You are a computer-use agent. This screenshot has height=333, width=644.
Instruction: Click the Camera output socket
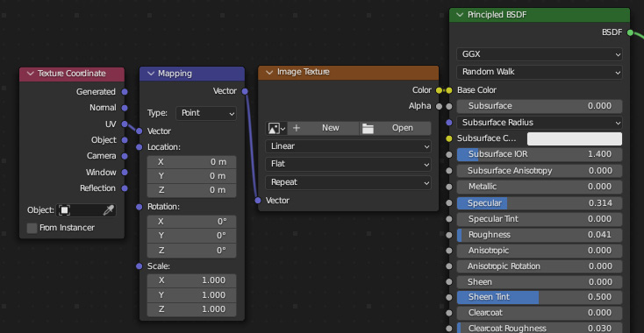125,156
